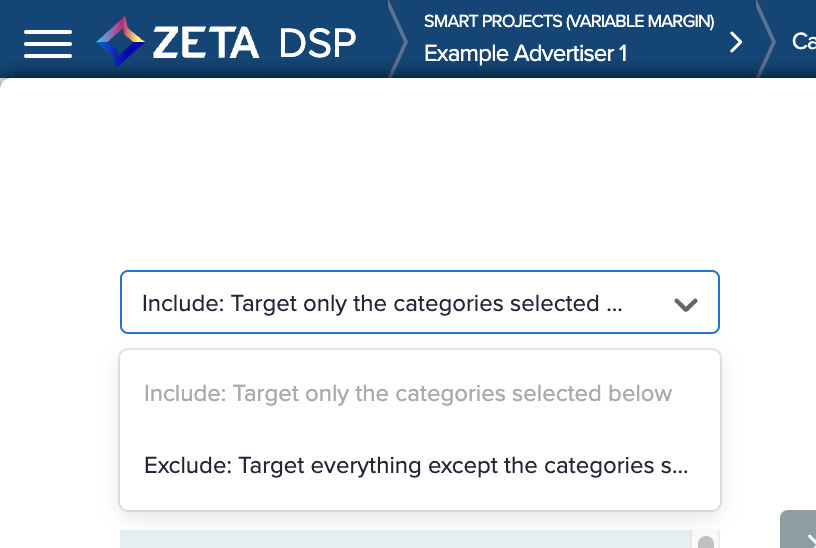Select the Exclude: Target everything except option
The image size is (816, 548).
[416, 465]
